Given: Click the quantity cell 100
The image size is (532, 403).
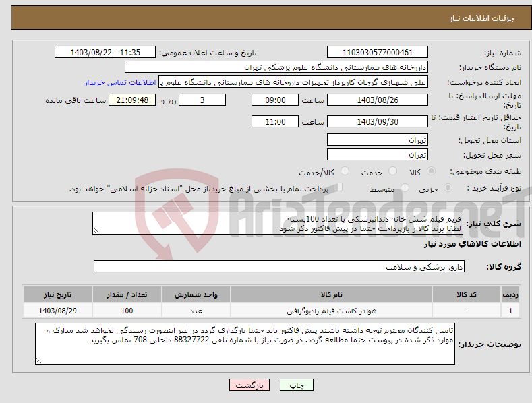Looking at the screenshot, I should point(127,311).
